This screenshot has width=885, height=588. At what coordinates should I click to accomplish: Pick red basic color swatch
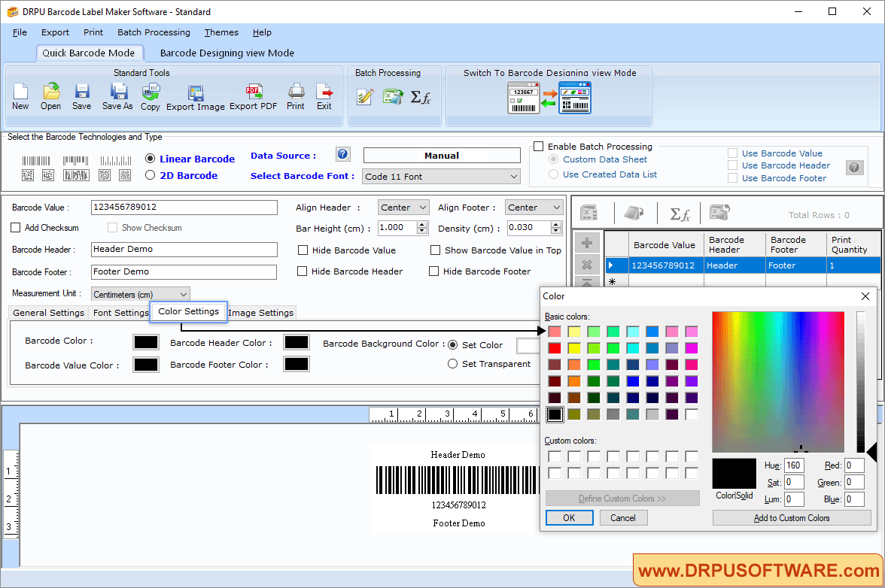click(555, 348)
